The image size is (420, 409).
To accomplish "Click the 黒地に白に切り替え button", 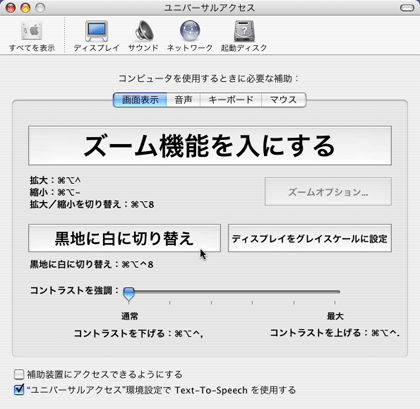I will click(x=124, y=238).
